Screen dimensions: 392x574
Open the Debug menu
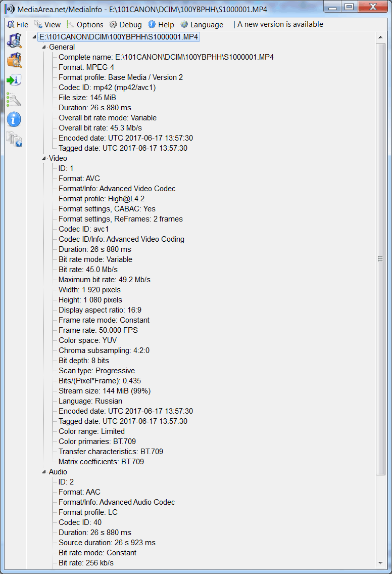point(126,24)
